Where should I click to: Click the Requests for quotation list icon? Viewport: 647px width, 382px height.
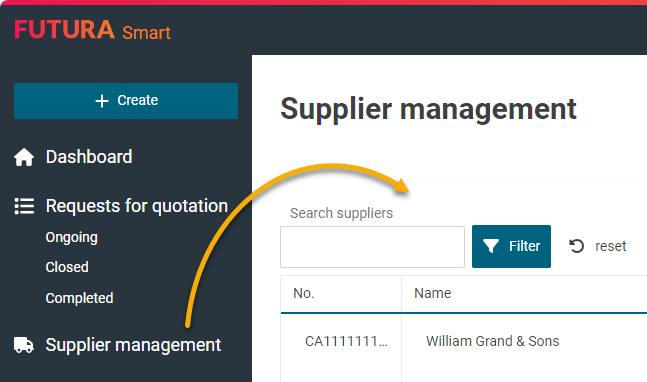pos(24,206)
